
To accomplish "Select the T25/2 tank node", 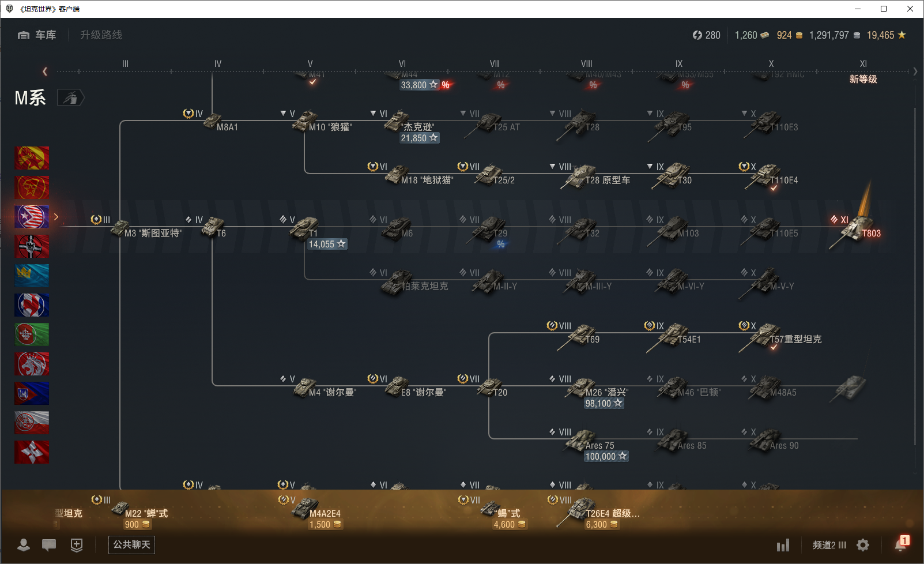I will (x=488, y=174).
